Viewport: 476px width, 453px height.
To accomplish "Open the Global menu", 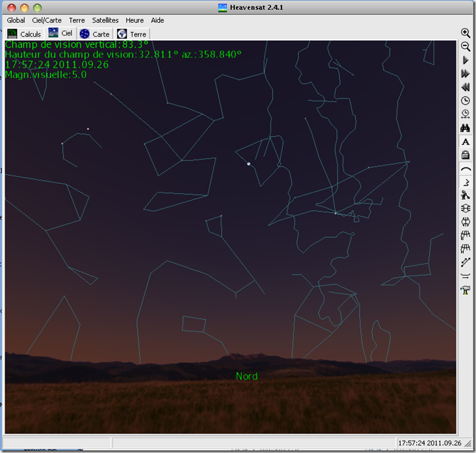I will pos(16,20).
